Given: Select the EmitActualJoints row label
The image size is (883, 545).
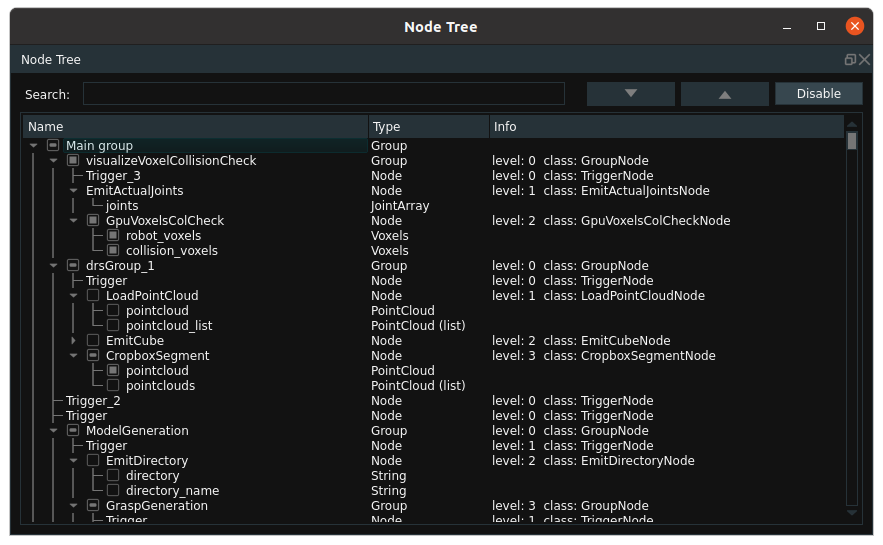Looking at the screenshot, I should pyautogui.click(x=135, y=190).
